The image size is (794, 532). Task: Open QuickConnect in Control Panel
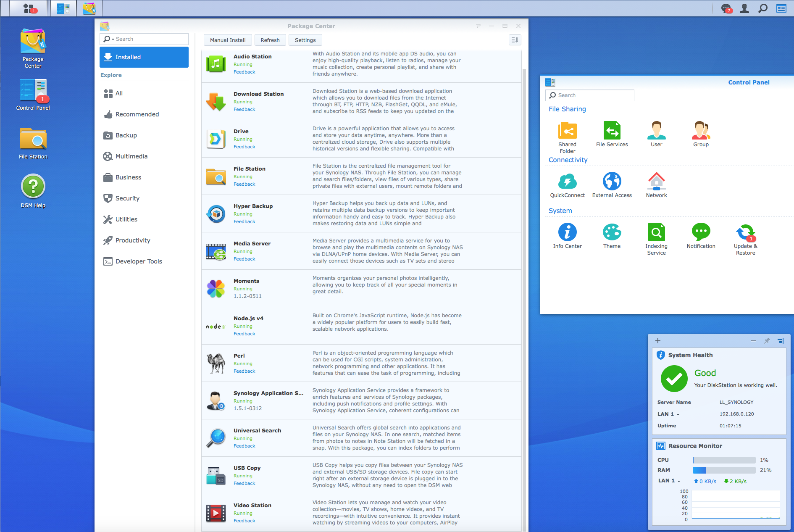coord(567,182)
